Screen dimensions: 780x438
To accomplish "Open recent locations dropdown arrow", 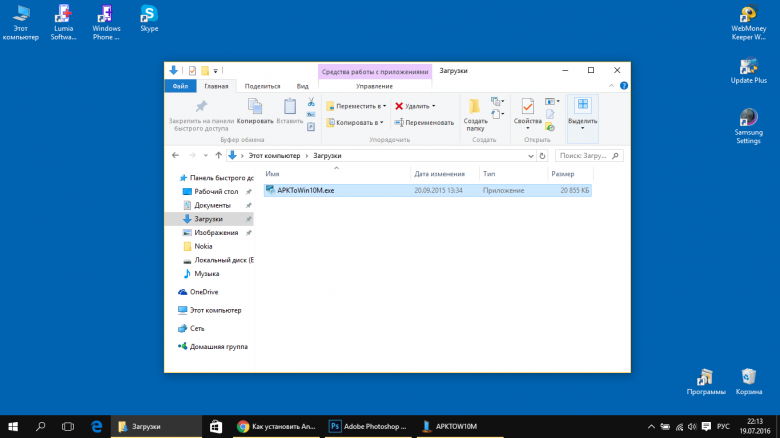I will pos(205,155).
